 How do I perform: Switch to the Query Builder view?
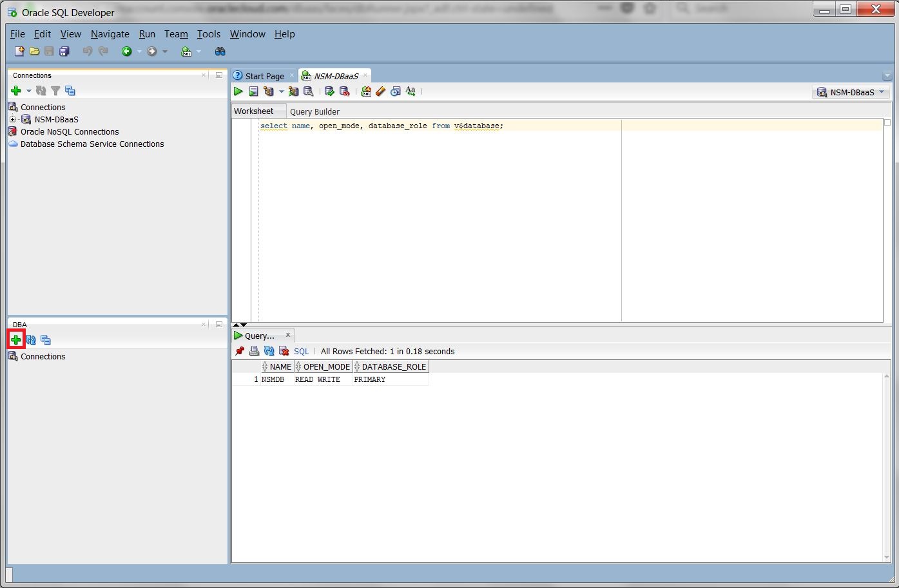pyautogui.click(x=314, y=111)
